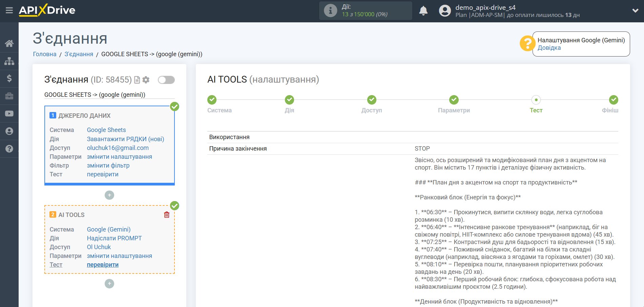Click the actions info icon
The width and height of the screenshot is (644, 307).
(330, 11)
